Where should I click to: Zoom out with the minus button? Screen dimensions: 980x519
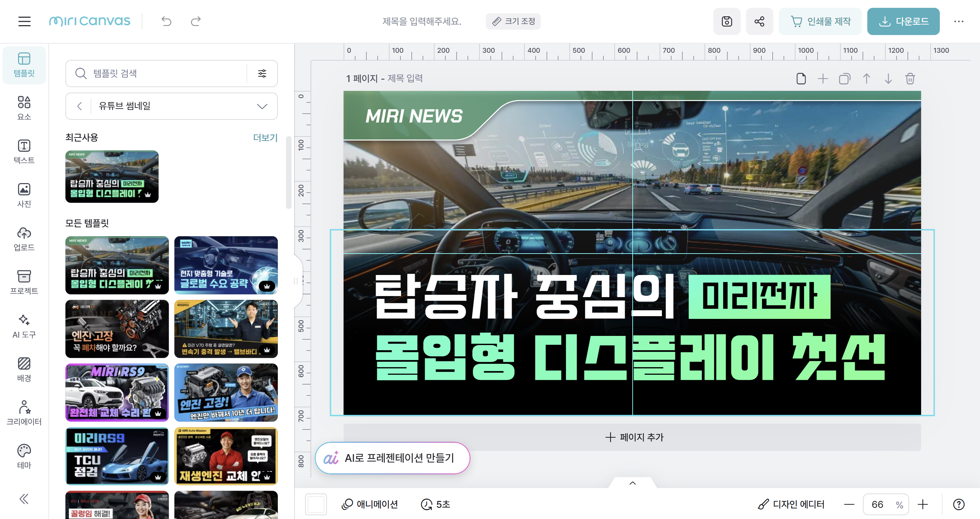coord(849,505)
